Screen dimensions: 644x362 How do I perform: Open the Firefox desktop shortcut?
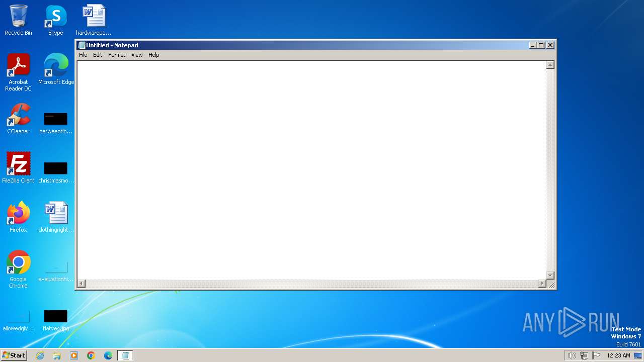18,217
